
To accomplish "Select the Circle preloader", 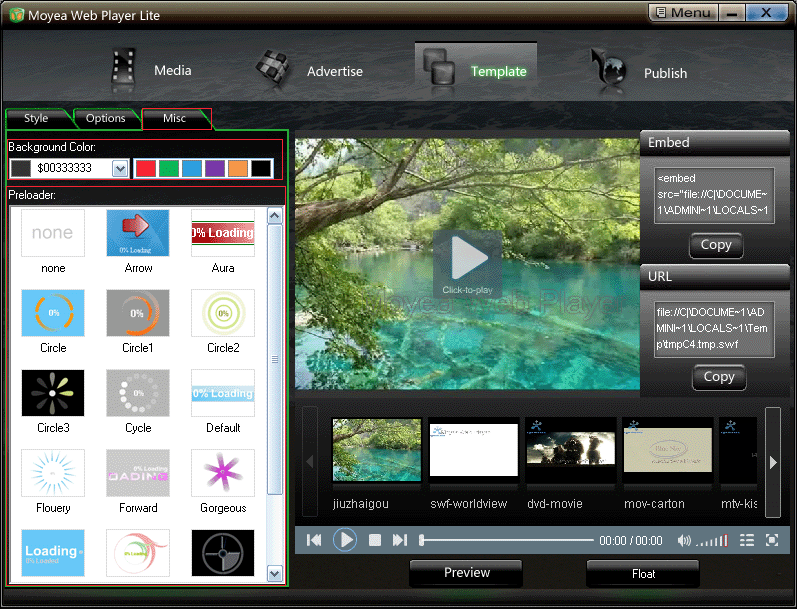I will point(53,313).
